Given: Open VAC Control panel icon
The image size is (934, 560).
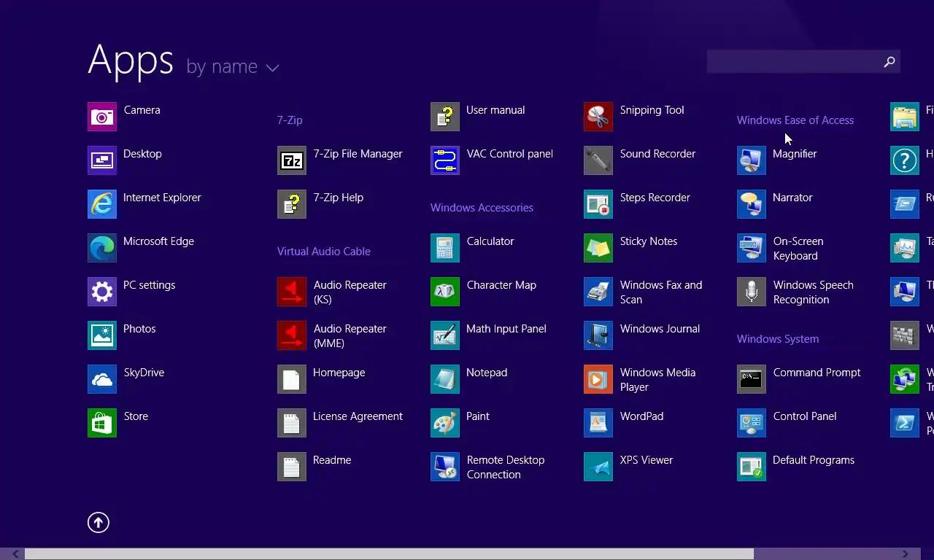Looking at the screenshot, I should click(445, 160).
